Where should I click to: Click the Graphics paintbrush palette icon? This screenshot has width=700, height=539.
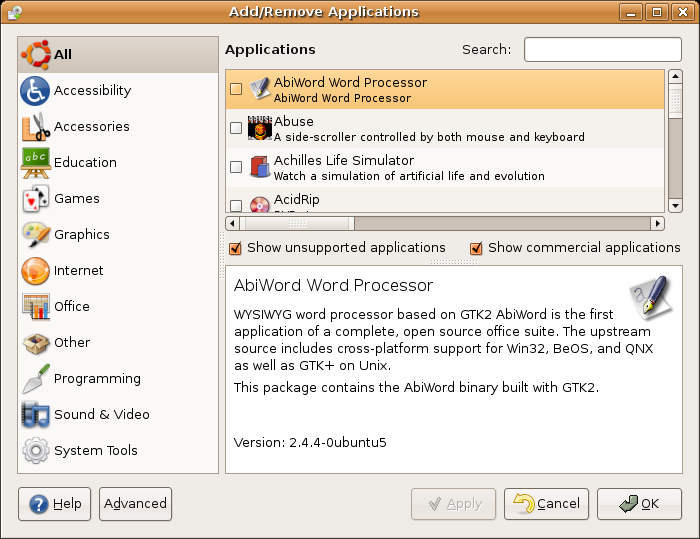pos(36,234)
